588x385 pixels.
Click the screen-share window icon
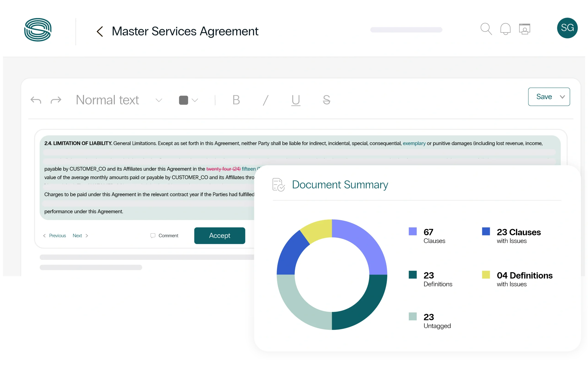click(525, 29)
